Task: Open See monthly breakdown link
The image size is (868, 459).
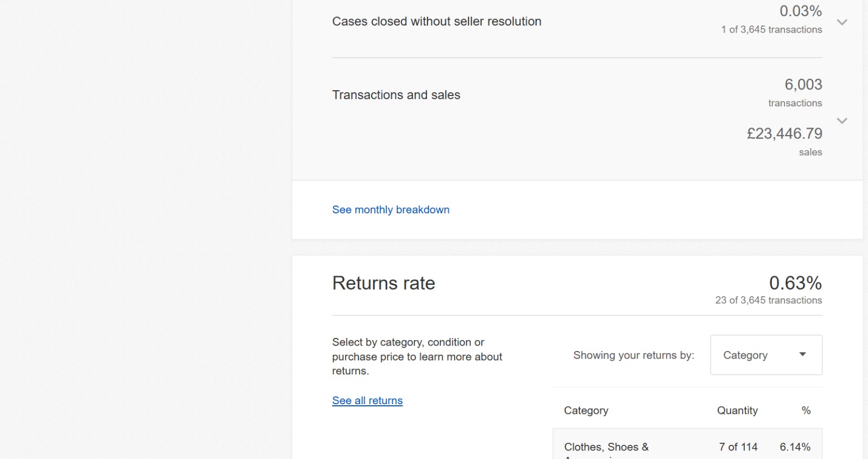Action: [391, 209]
